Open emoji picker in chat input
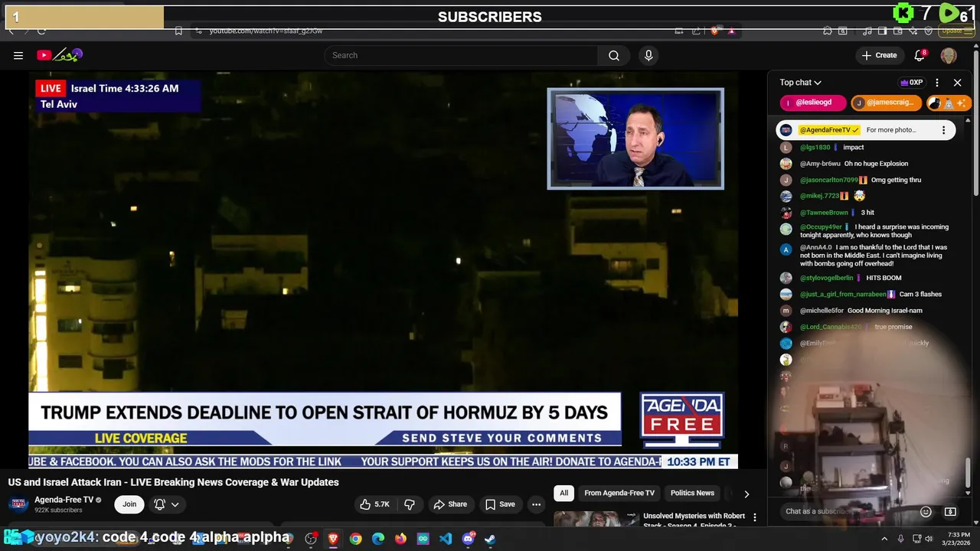Screen dimensions: 980x551 tap(926, 511)
